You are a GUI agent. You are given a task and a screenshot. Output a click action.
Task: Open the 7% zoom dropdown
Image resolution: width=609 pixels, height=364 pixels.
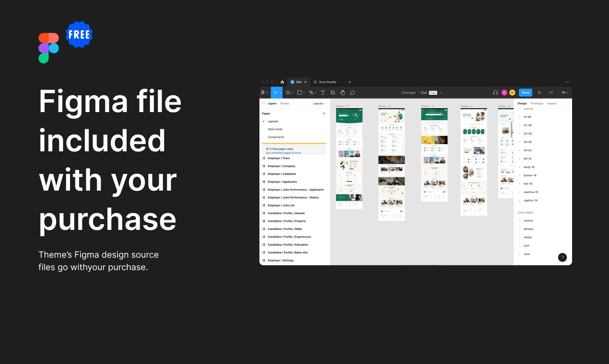click(x=565, y=92)
